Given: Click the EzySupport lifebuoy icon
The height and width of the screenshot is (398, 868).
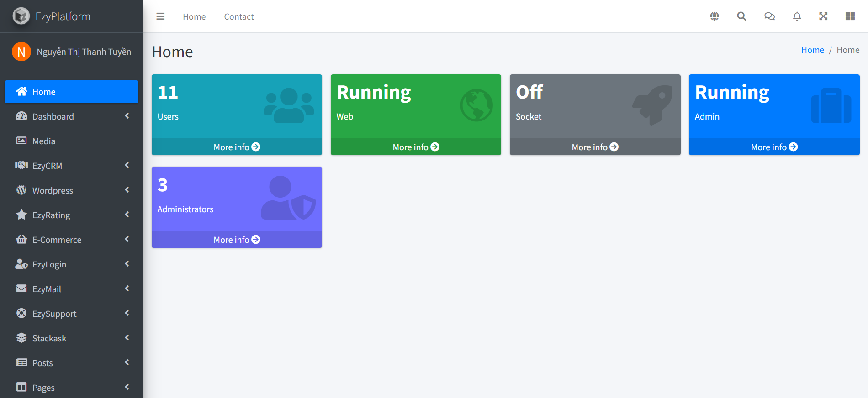Looking at the screenshot, I should point(21,313).
